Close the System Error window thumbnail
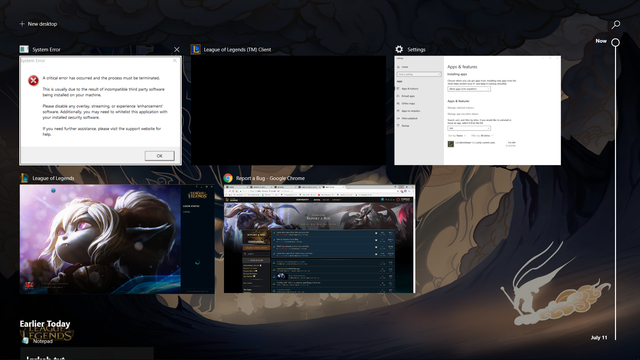Screen dimensions: 640x360 click(x=177, y=49)
